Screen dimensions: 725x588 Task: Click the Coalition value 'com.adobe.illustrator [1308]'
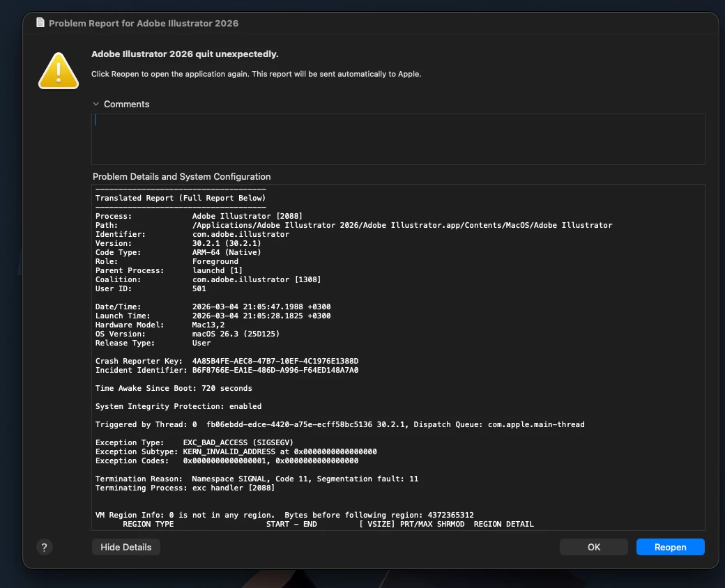(x=257, y=279)
